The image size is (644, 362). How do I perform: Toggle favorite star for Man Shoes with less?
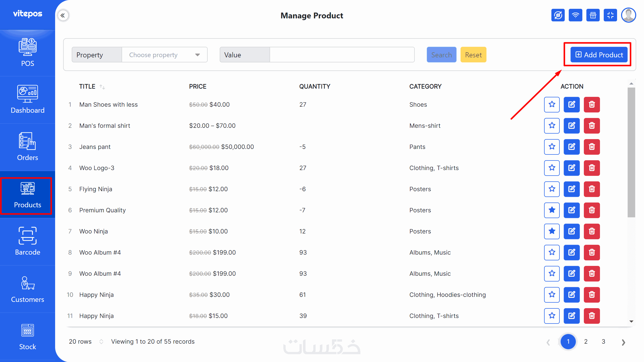[x=552, y=104]
